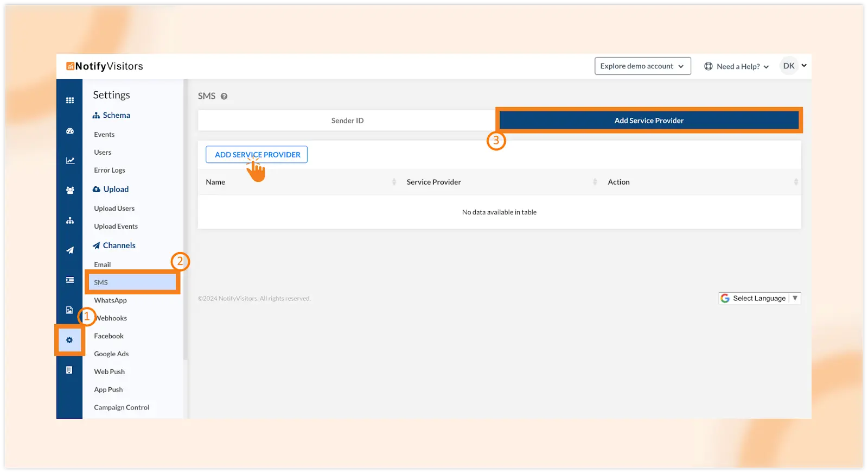Open the DK profile dropdown arrow
The image size is (868, 473).
coord(804,66)
